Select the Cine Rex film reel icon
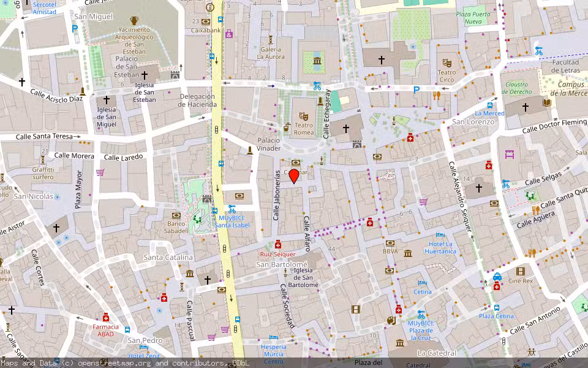 [x=519, y=272]
